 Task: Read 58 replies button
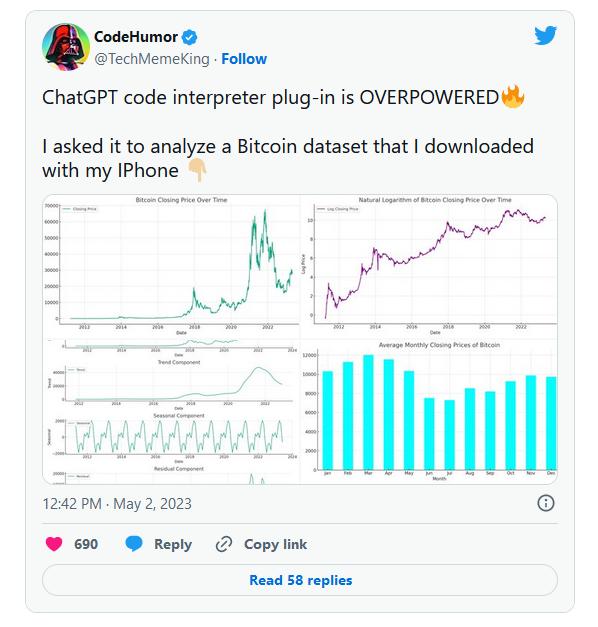coord(300,580)
